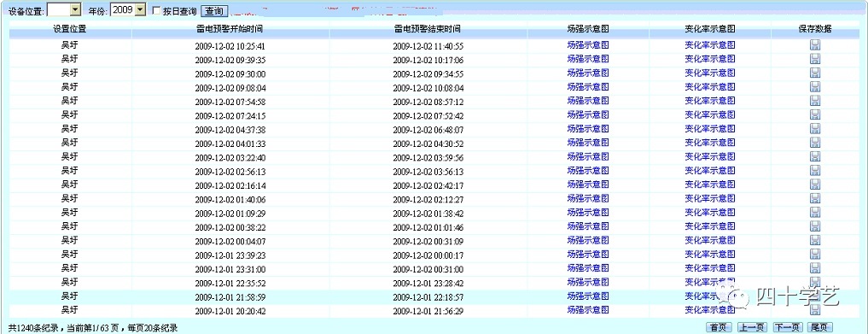Click the 保存数据 column header
This screenshot has height=334, width=868.
click(x=815, y=29)
